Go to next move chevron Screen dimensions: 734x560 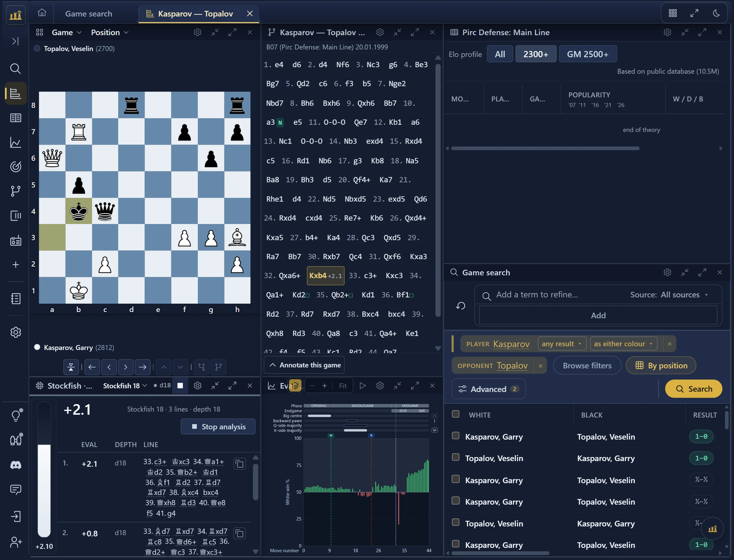coord(126,367)
